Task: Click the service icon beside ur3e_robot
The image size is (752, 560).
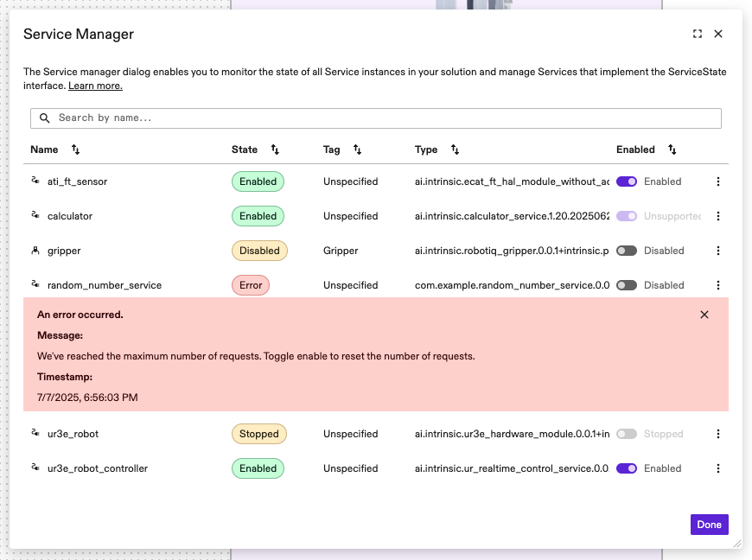Action: [x=33, y=434]
